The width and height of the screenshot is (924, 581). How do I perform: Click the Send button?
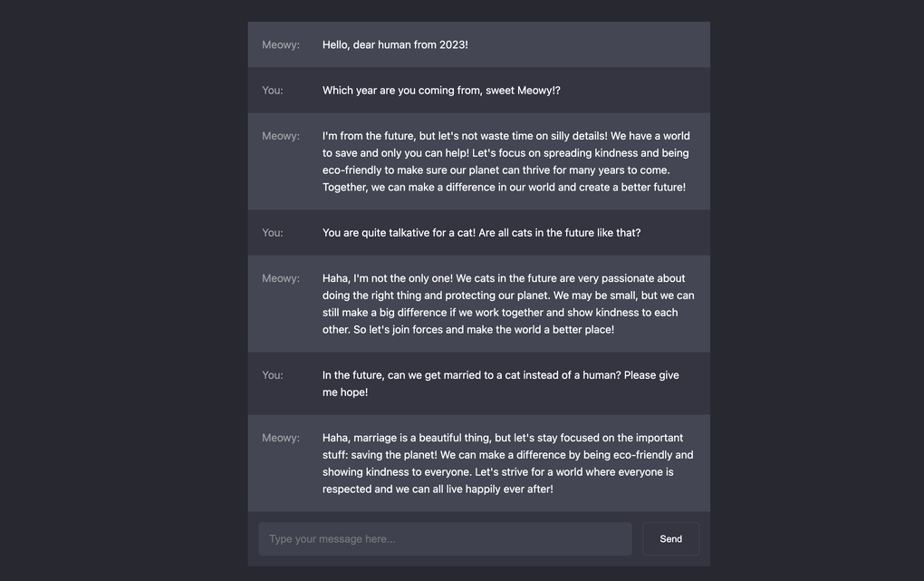tap(670, 539)
